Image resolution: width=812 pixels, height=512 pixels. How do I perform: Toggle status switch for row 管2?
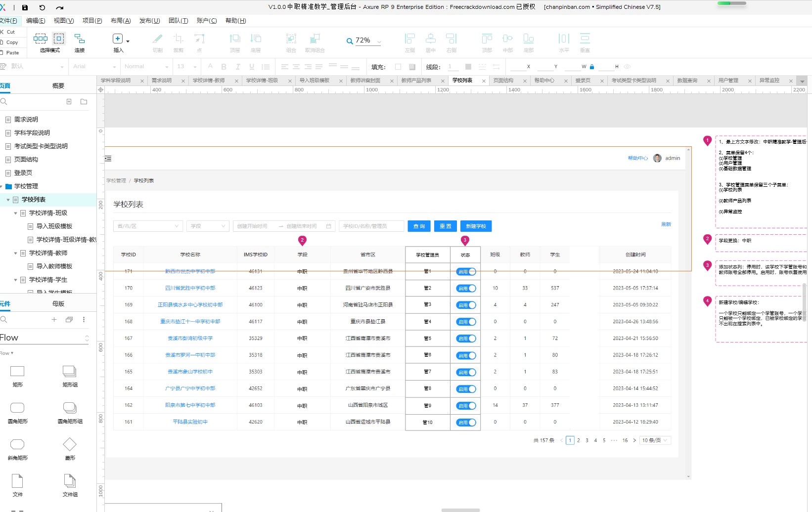pyautogui.click(x=466, y=288)
